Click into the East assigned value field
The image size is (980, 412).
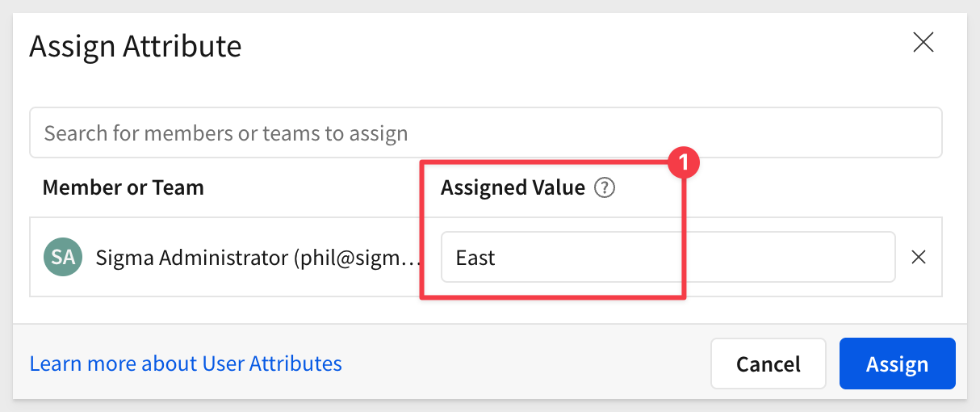pos(668,258)
